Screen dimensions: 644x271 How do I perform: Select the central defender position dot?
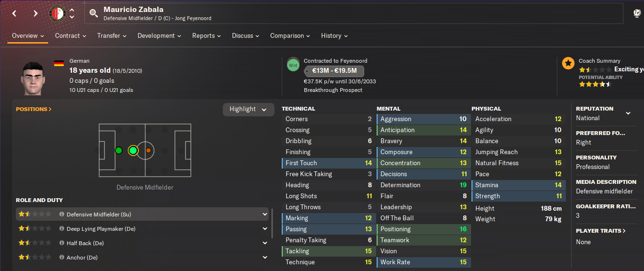coord(119,150)
